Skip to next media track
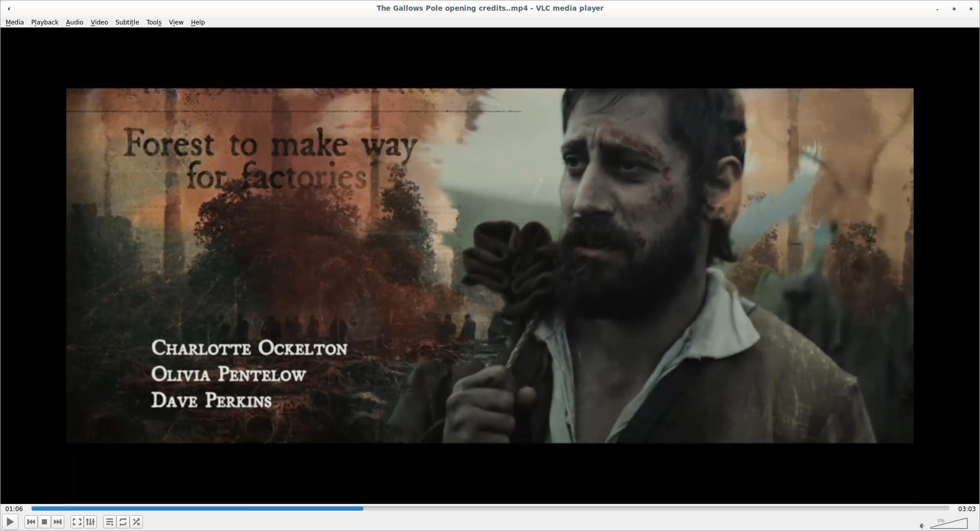 click(58, 522)
